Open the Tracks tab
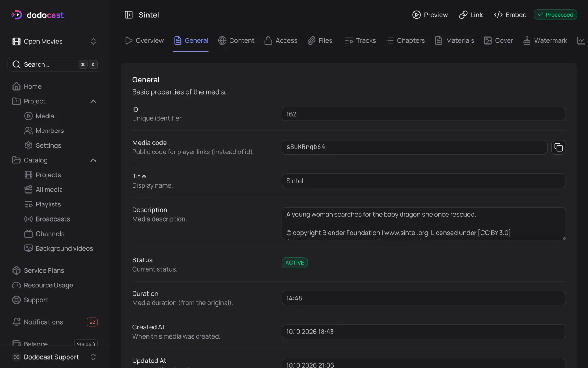 (361, 40)
